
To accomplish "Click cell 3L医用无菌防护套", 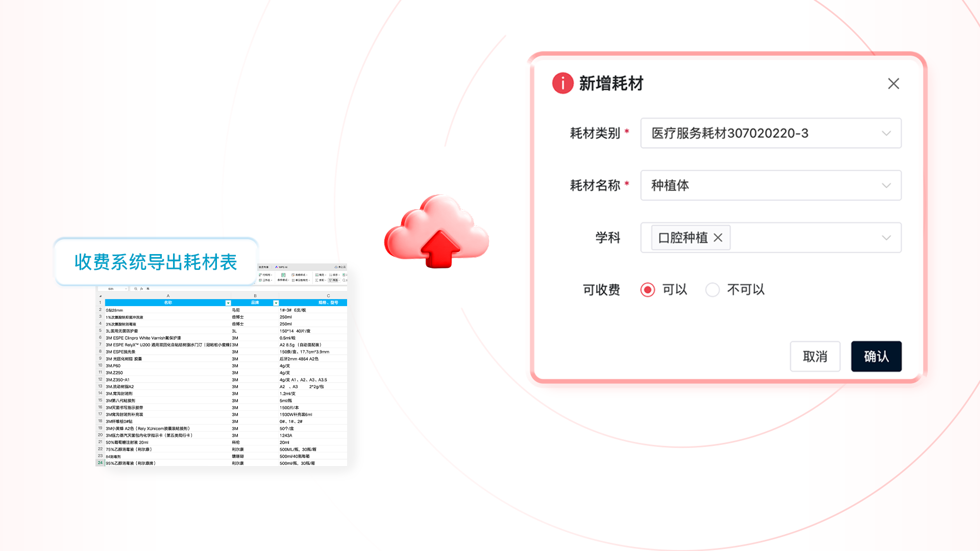I will (168, 331).
